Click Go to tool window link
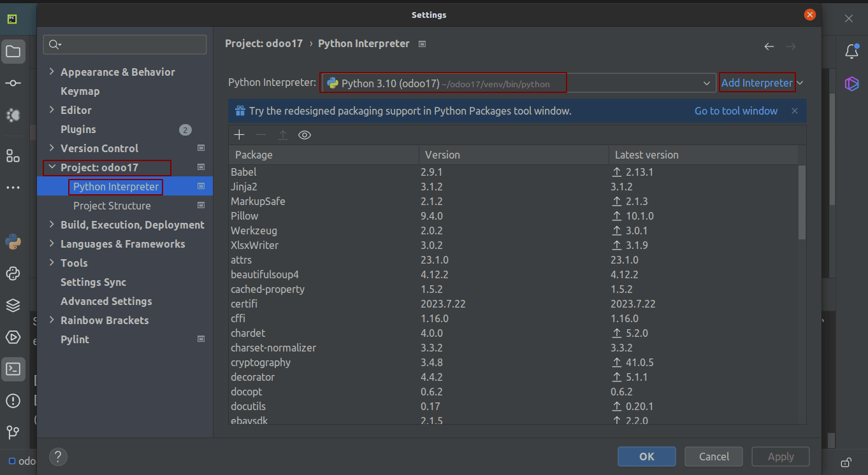This screenshot has height=475, width=868. tap(736, 111)
